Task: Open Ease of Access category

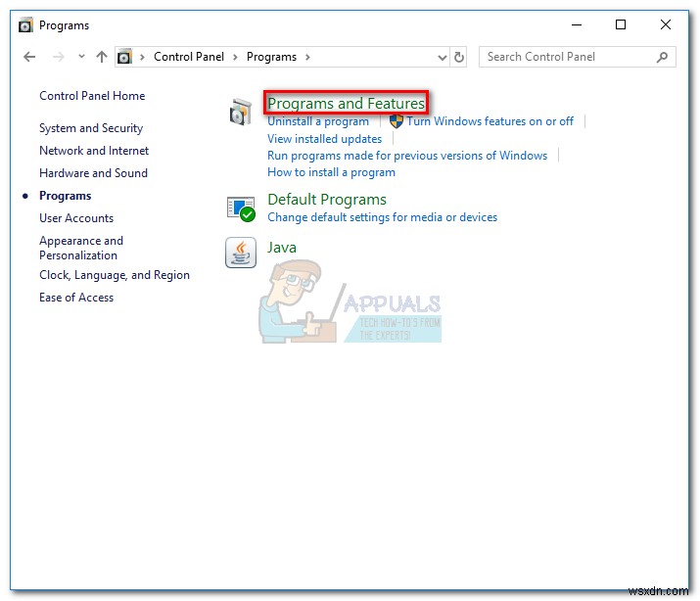Action: (76, 298)
